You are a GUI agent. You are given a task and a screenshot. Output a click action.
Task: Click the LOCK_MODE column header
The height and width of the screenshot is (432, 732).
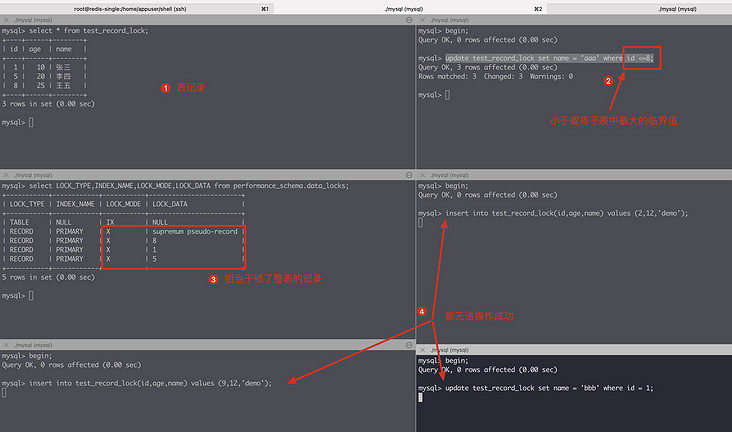coord(123,204)
